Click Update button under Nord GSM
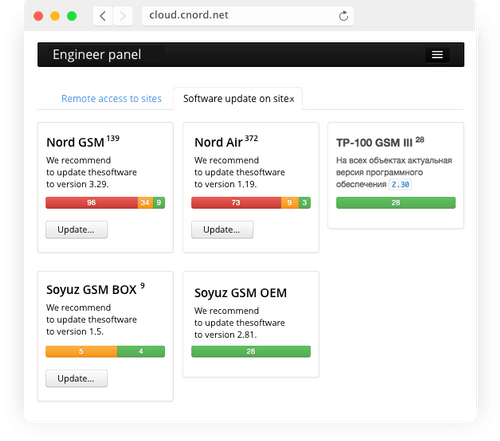This screenshot has width=500, height=441. tap(76, 230)
